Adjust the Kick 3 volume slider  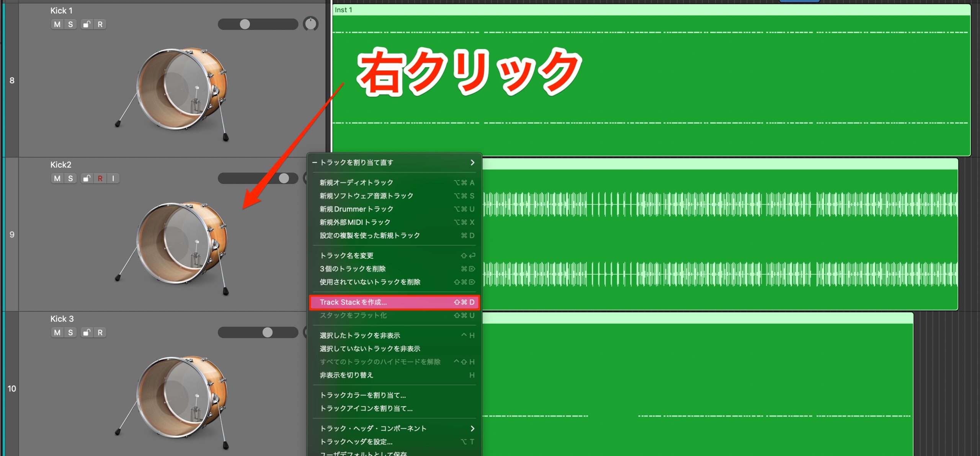[258, 332]
